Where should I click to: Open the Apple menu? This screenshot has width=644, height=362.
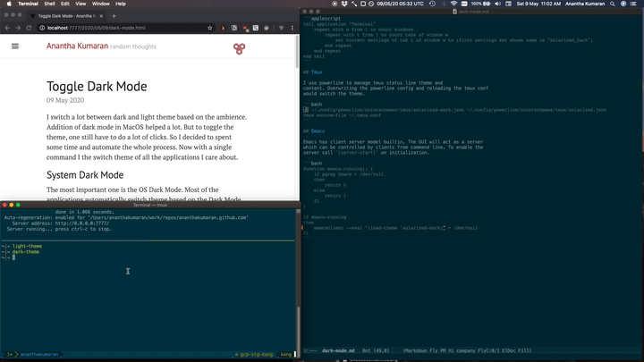9,4
